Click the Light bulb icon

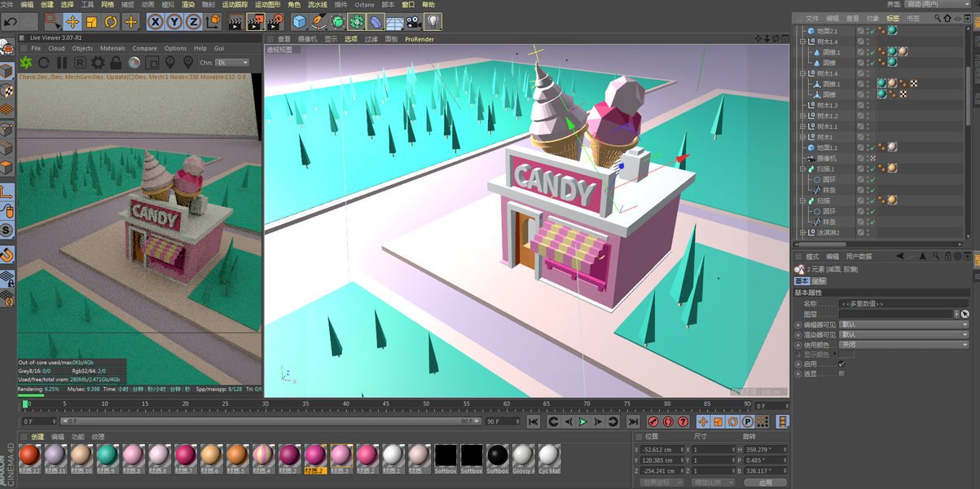433,22
